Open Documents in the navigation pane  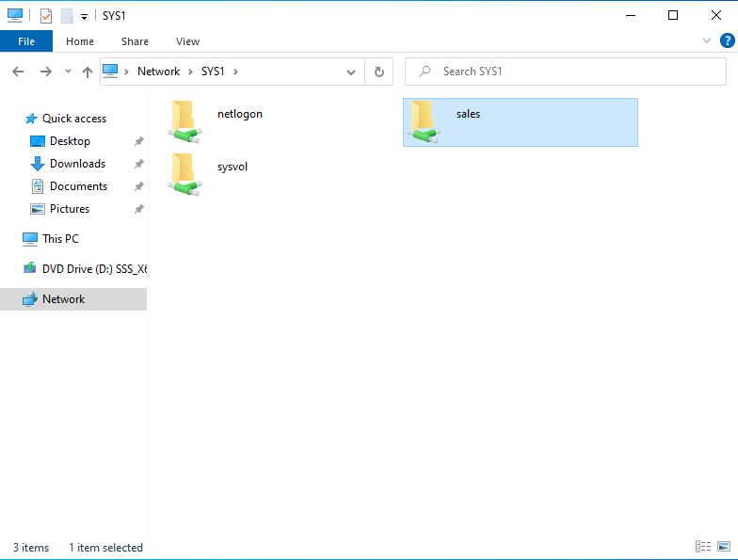point(79,186)
